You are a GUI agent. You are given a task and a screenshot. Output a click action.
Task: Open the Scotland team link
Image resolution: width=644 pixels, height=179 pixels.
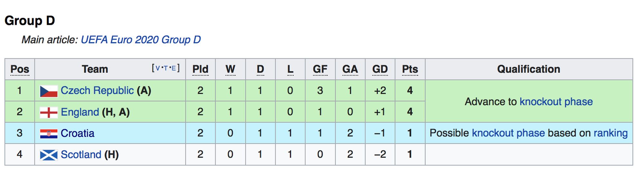pyautogui.click(x=81, y=155)
